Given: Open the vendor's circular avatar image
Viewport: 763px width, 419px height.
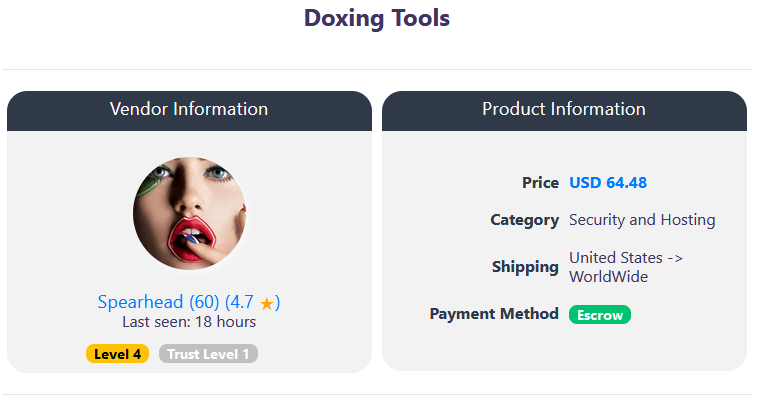Looking at the screenshot, I should 189,214.
